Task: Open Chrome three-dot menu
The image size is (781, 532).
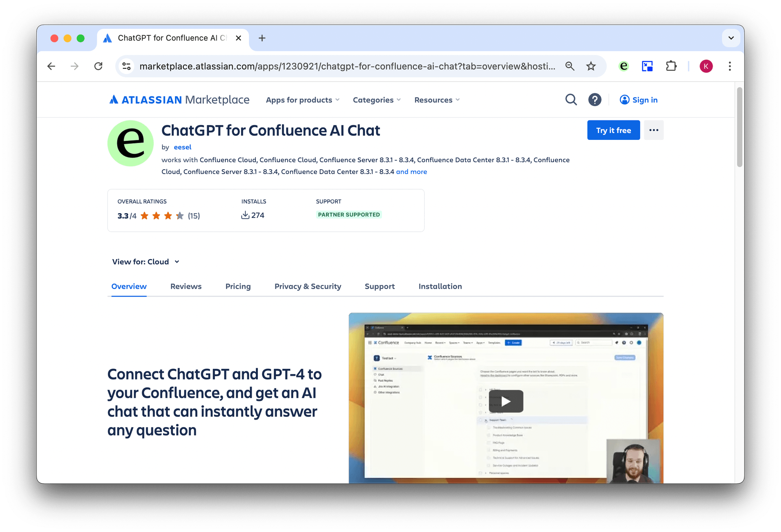Action: 730,66
